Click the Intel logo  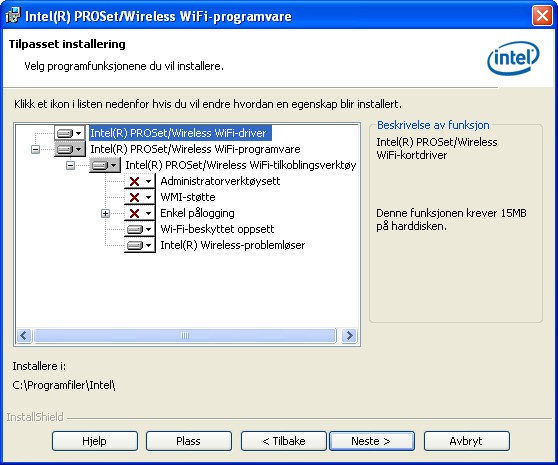tap(513, 58)
